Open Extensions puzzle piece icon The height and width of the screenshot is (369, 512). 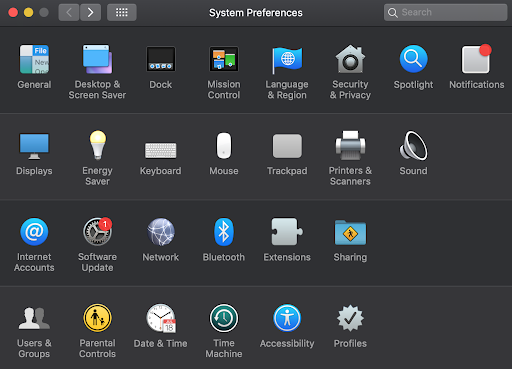coord(287,232)
